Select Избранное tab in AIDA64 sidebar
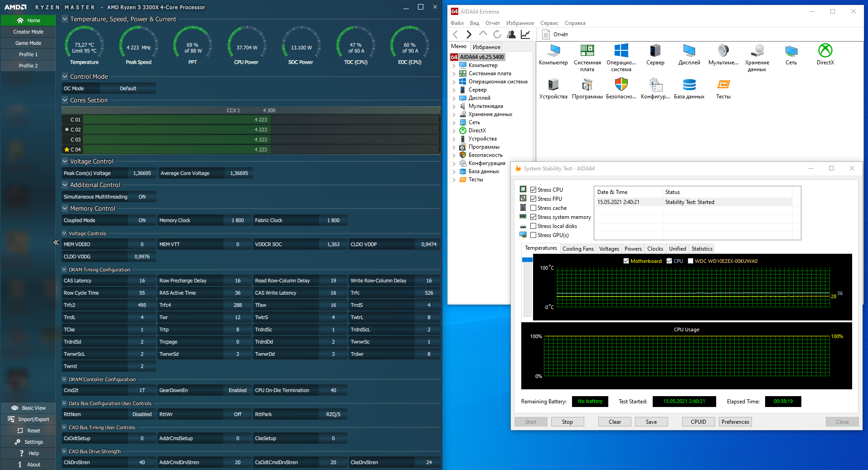Image resolution: width=868 pixels, height=470 pixels. point(486,47)
